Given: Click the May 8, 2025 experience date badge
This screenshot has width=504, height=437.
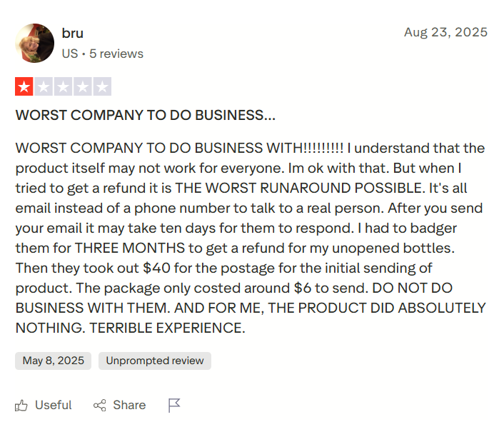Looking at the screenshot, I should click(x=54, y=361).
